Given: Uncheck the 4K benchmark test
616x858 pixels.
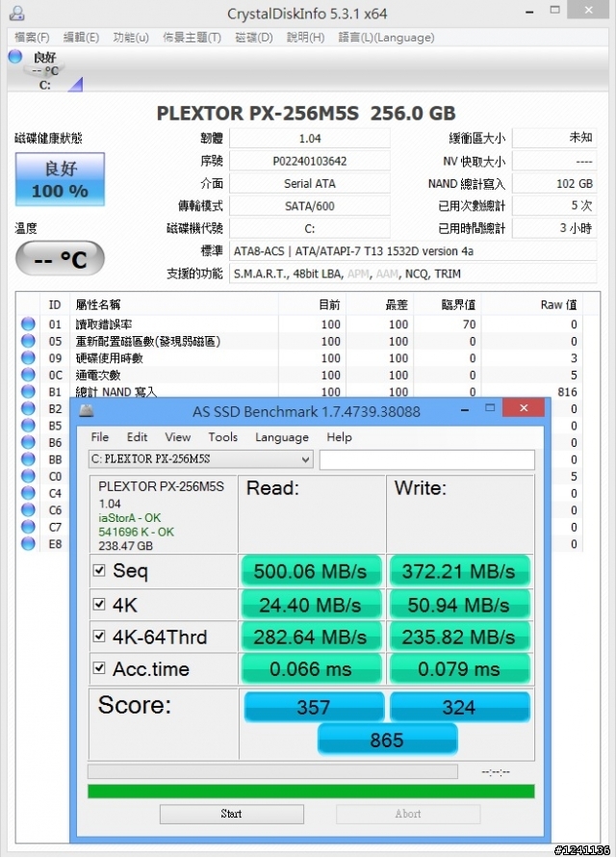Looking at the screenshot, I should point(99,604).
